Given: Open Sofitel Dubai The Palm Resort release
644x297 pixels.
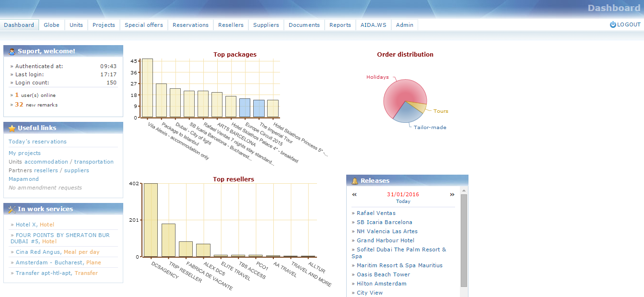Looking at the screenshot, I should coord(401,249).
